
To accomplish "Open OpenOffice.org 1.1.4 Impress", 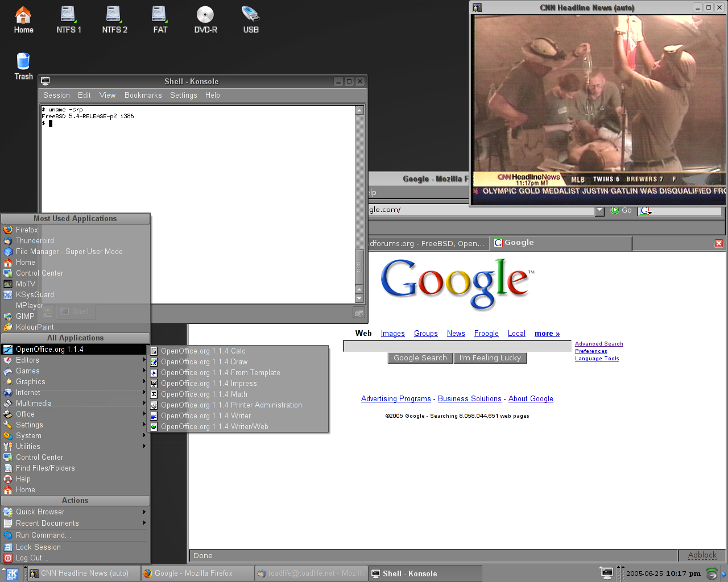I will pos(209,384).
